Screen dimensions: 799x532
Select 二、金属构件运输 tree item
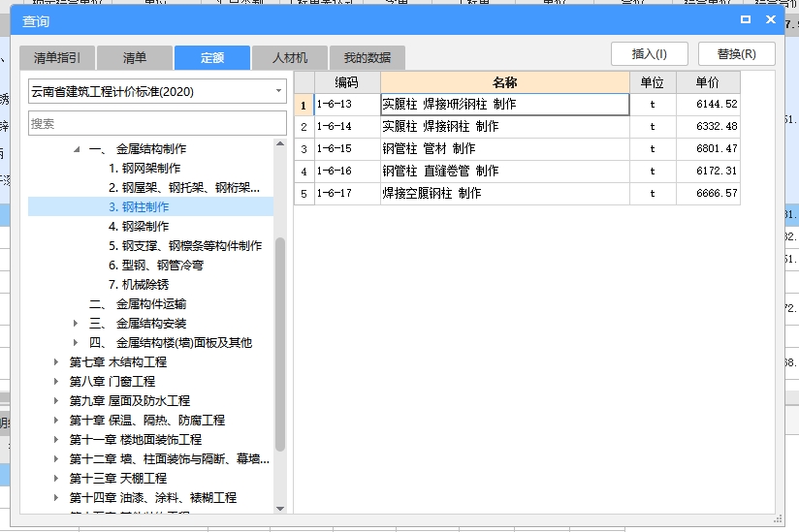point(138,304)
